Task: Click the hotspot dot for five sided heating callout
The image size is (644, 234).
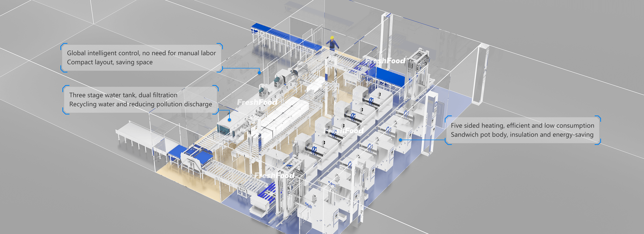Action: [400, 140]
